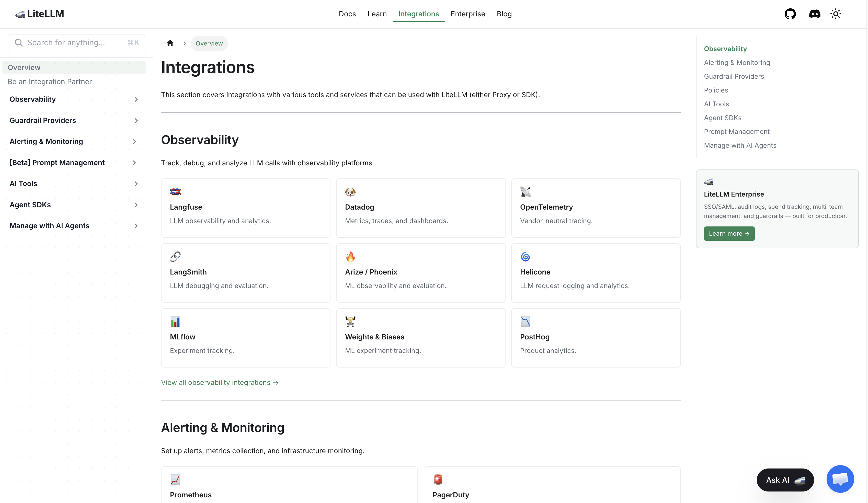Open the PagerDuty card title
The image size is (868, 503).
[451, 495]
